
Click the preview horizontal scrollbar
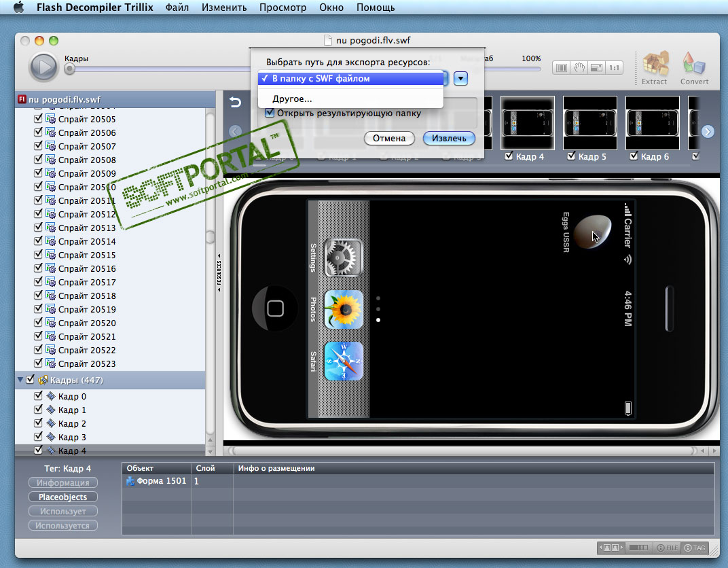pos(462,450)
